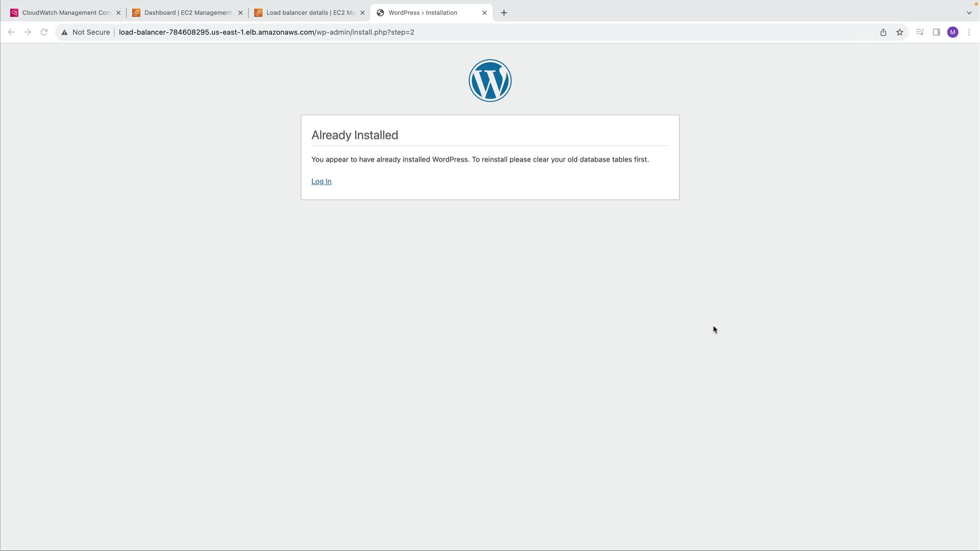Switch to EC2 Dashboard tab

[184, 13]
